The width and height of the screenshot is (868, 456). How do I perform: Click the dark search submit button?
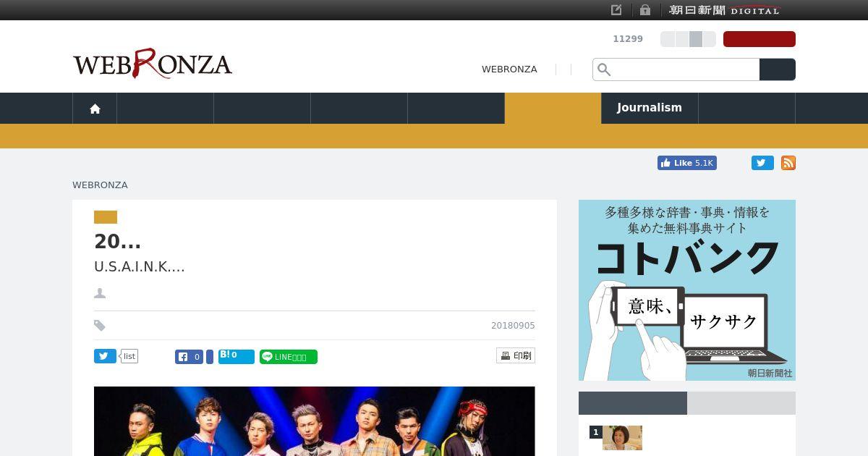778,69
